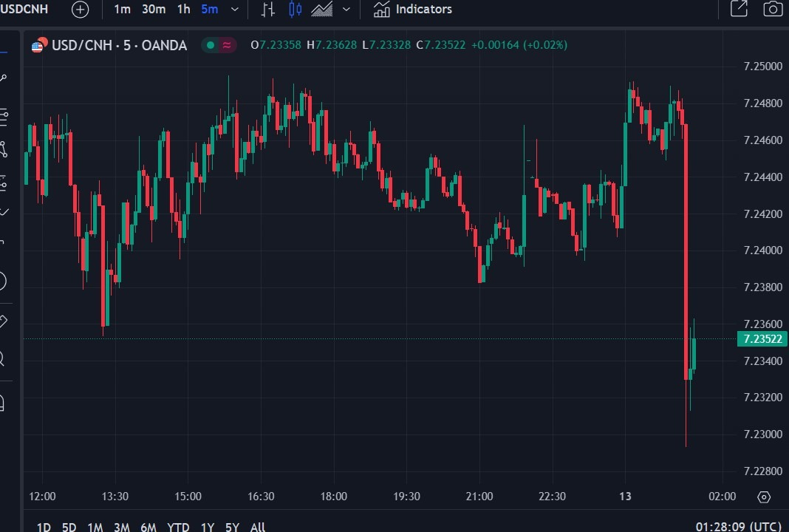Activate the Zoom In magnifier tool

[2, 359]
